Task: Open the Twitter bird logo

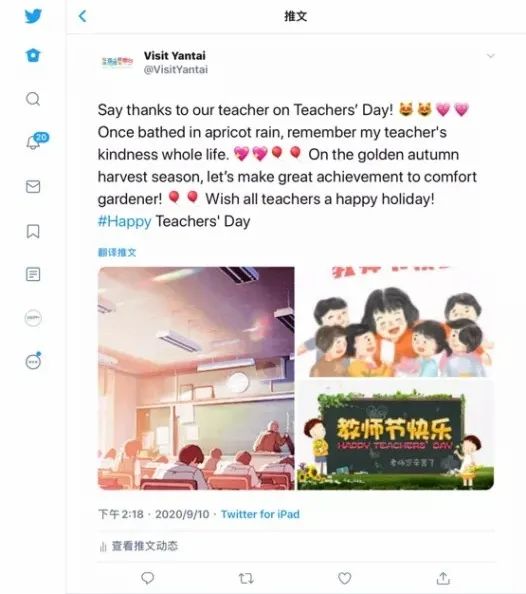Action: pyautogui.click(x=33, y=16)
